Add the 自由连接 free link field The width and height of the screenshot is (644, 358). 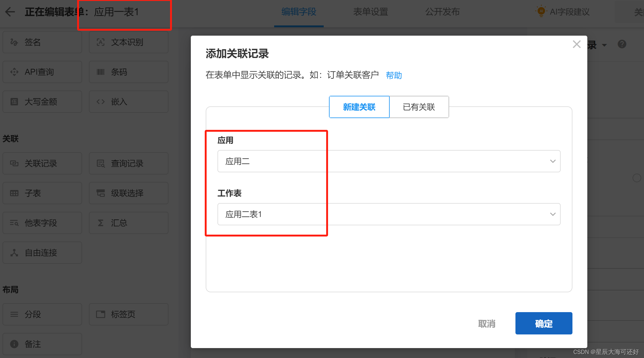point(42,253)
